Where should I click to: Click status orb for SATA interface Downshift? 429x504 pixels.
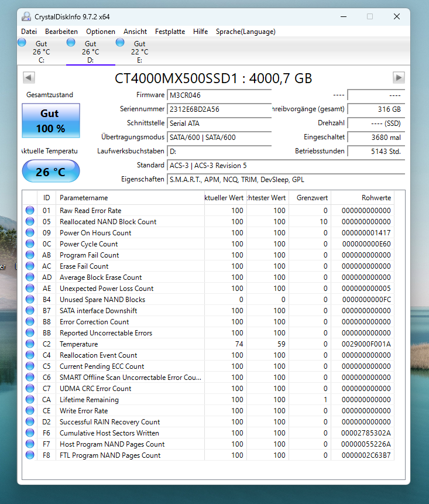[x=30, y=310]
